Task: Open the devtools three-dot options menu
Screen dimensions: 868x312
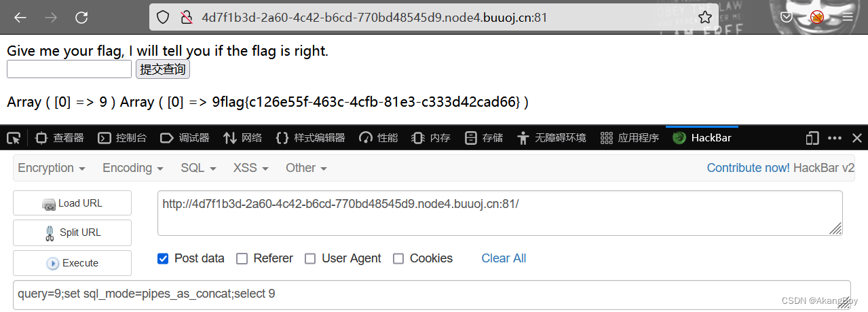Action: tap(835, 138)
